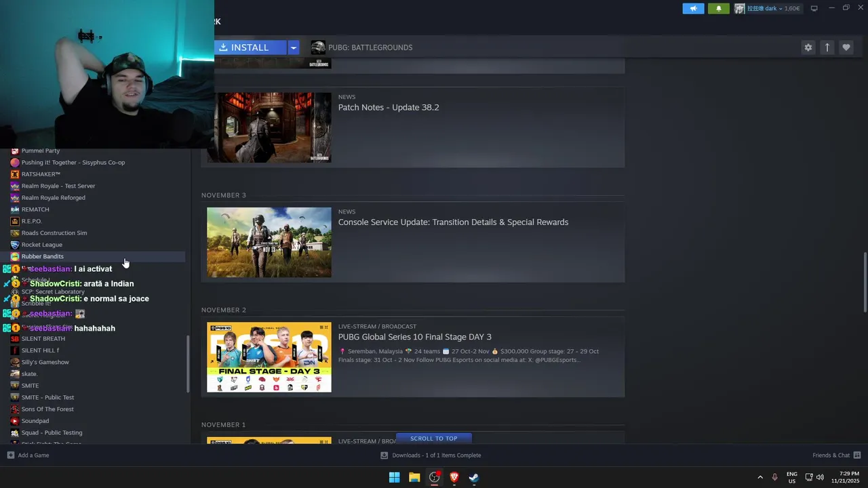Image resolution: width=868 pixels, height=488 pixels.
Task: Open Console Service Update news article
Action: point(453,222)
